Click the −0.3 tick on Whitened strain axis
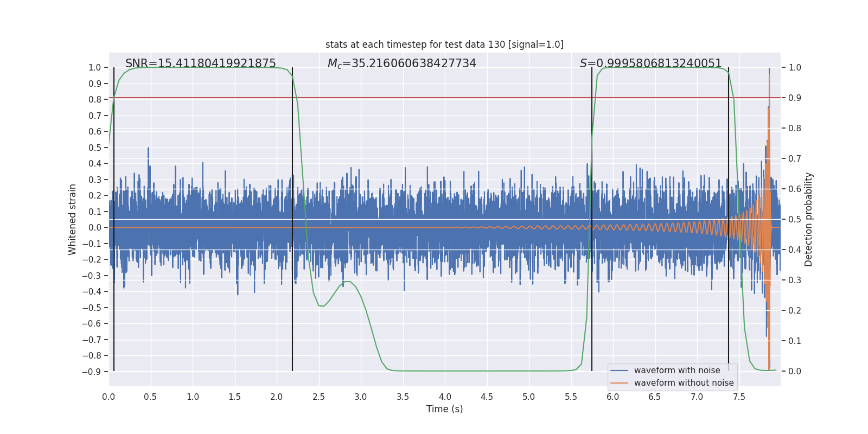The image size is (868, 434). (x=92, y=276)
